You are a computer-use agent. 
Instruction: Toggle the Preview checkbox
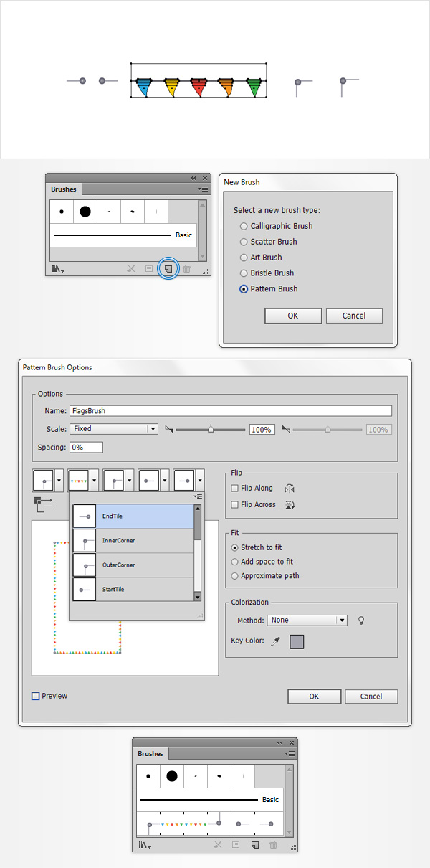(x=36, y=696)
